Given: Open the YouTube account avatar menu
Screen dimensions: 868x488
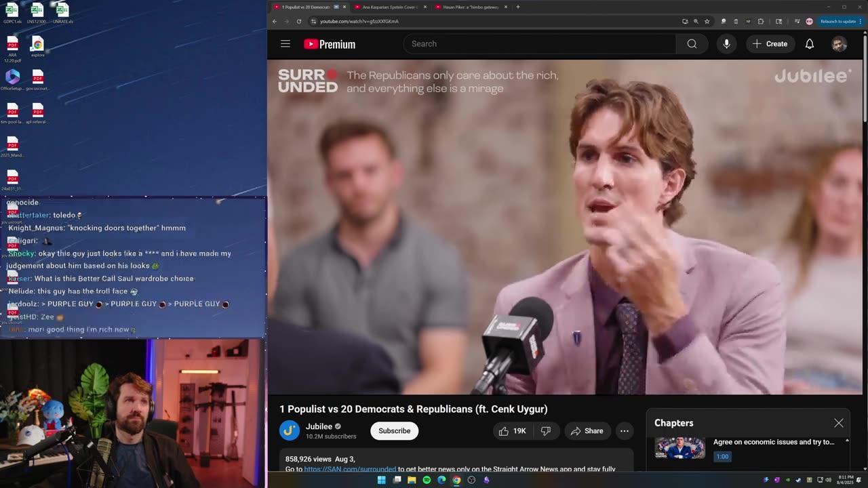Looking at the screenshot, I should [839, 44].
